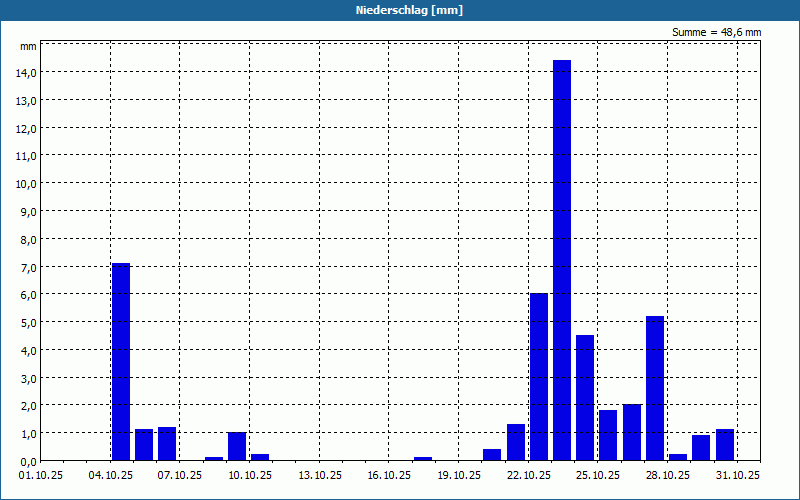This screenshot has height=500, width=800.
Task: Click the 22.10.25 date label
Action: click(x=529, y=475)
